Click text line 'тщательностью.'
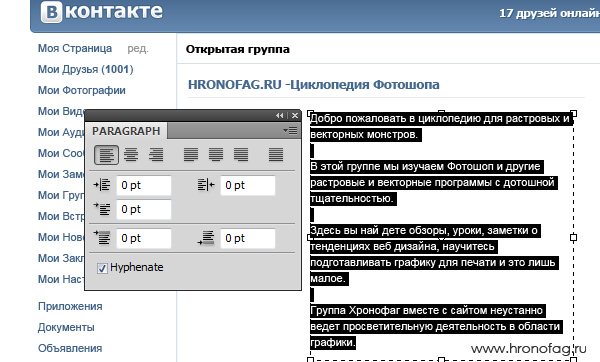This screenshot has width=600, height=362. click(x=353, y=198)
